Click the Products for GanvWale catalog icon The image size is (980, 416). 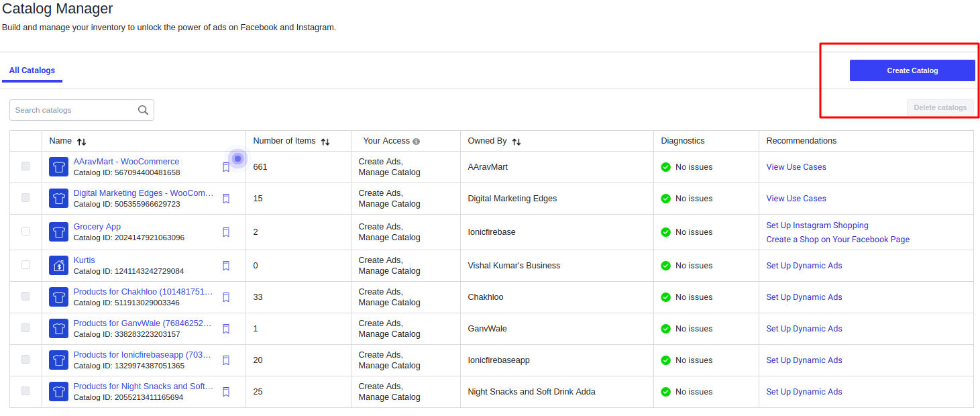click(x=59, y=329)
